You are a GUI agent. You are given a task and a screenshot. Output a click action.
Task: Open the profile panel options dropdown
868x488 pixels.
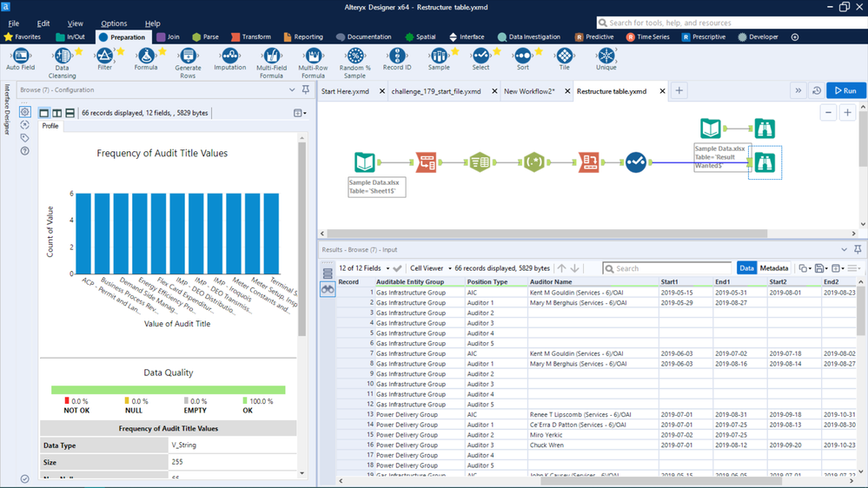pos(300,113)
